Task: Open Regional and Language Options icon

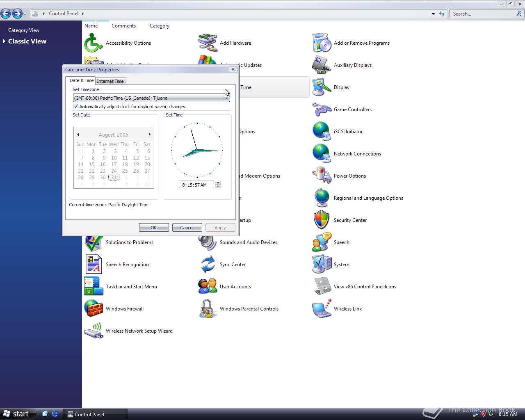Action: [322, 198]
